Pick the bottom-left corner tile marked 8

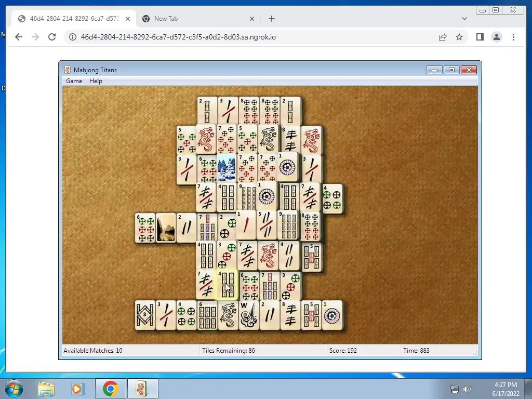[x=145, y=315]
